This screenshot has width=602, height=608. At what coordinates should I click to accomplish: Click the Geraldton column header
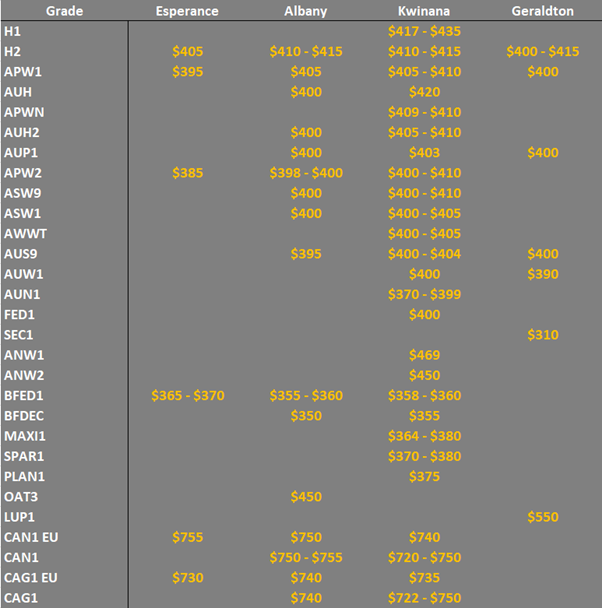(542, 11)
